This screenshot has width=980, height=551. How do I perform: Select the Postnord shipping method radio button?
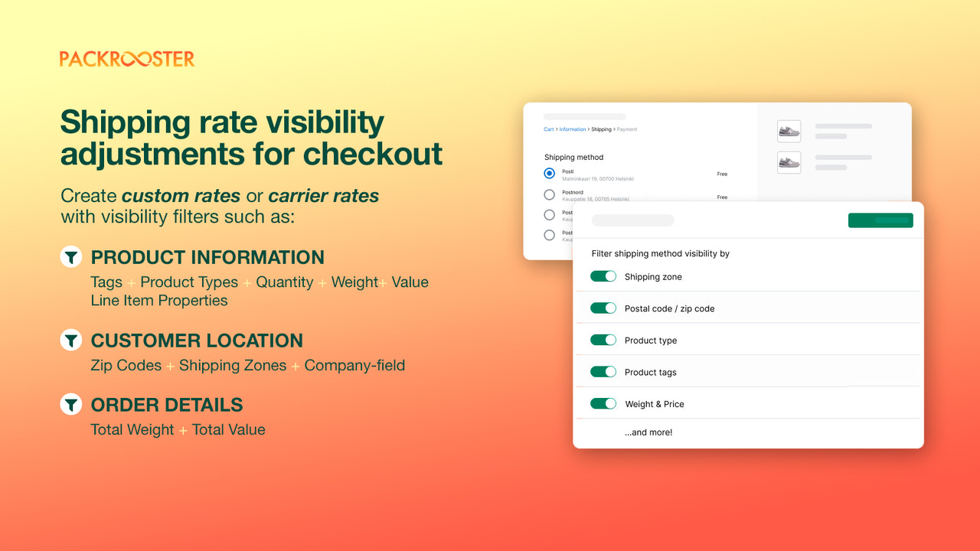click(549, 194)
